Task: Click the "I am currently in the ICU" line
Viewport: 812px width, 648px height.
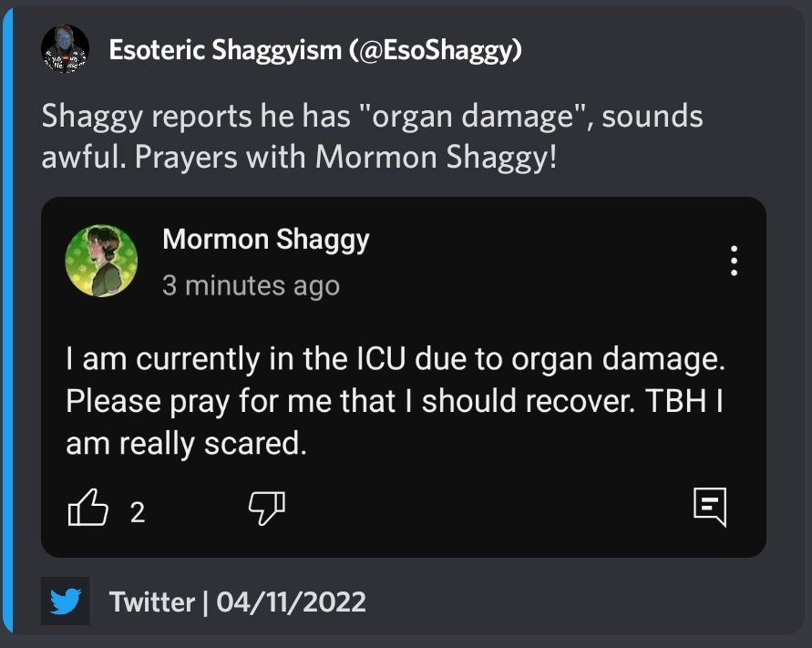Action: [395, 358]
